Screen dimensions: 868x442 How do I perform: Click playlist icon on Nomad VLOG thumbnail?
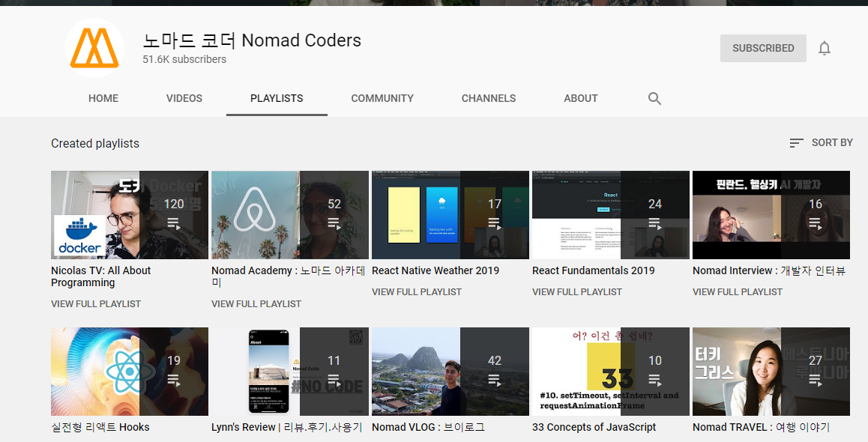[494, 380]
